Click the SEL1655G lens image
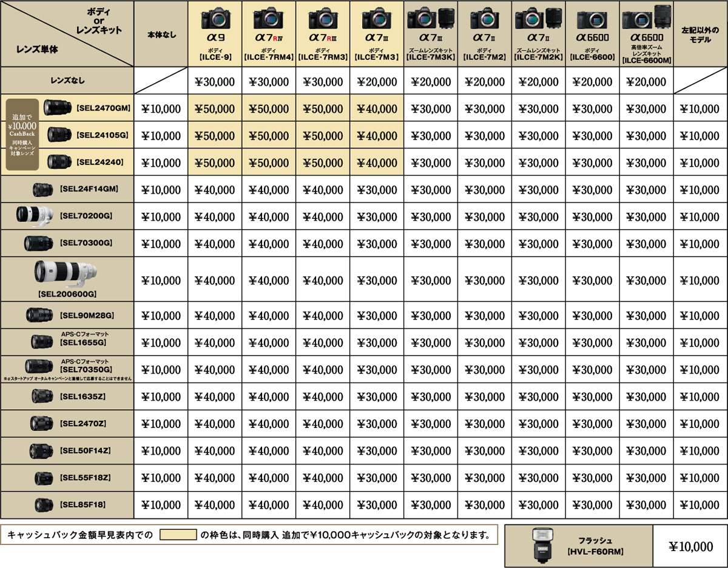This screenshot has width=728, height=568. pyautogui.click(x=43, y=341)
